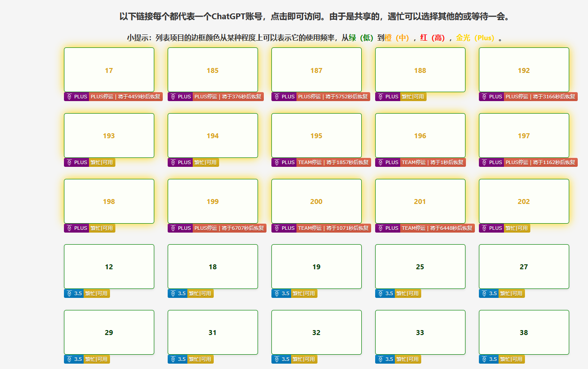Click the logo icon under card 198
This screenshot has width=588, height=369.
[69, 228]
